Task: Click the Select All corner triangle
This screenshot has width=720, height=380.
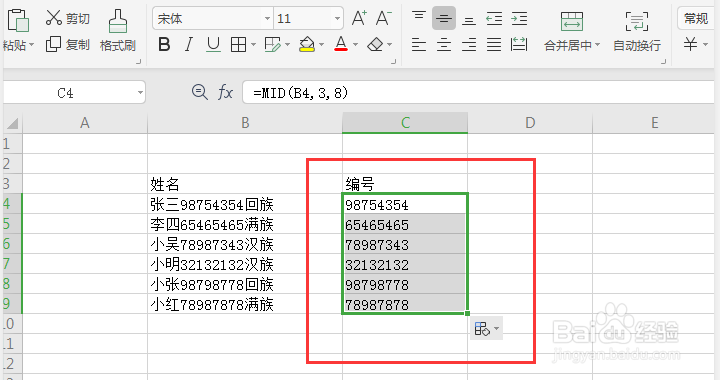Action: click(x=12, y=123)
